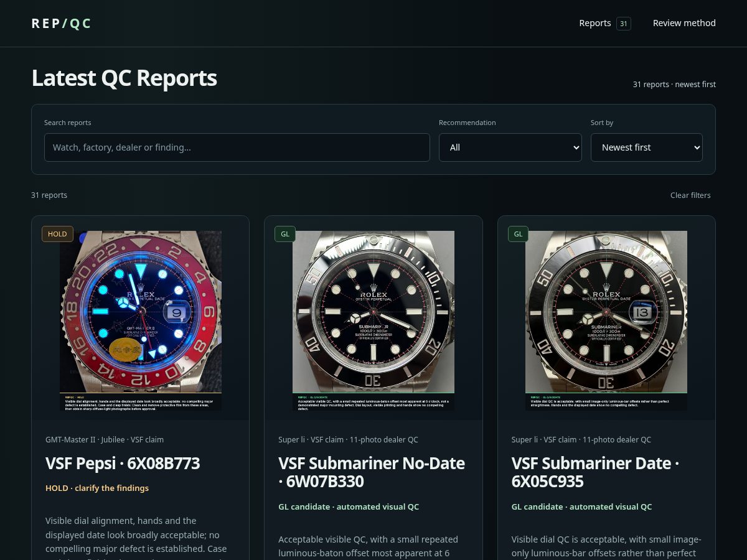Click the HOLD badge on Pepsi card
The width and height of the screenshot is (747, 560).
[x=57, y=234]
